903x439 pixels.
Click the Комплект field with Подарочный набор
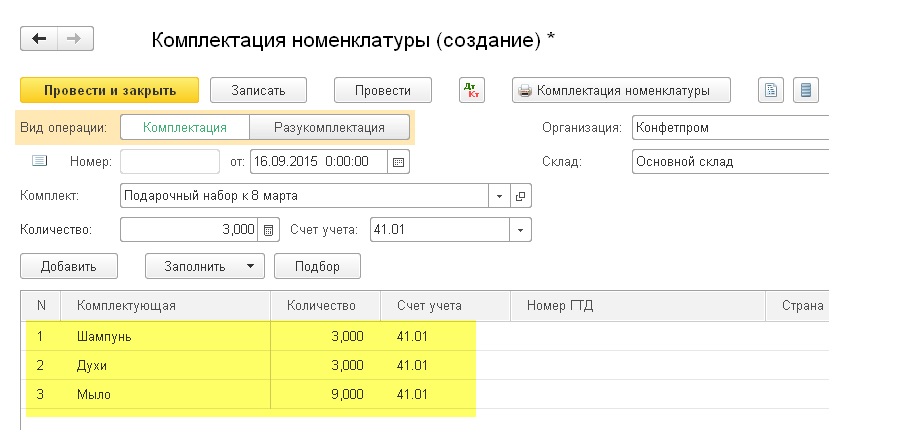point(305,196)
